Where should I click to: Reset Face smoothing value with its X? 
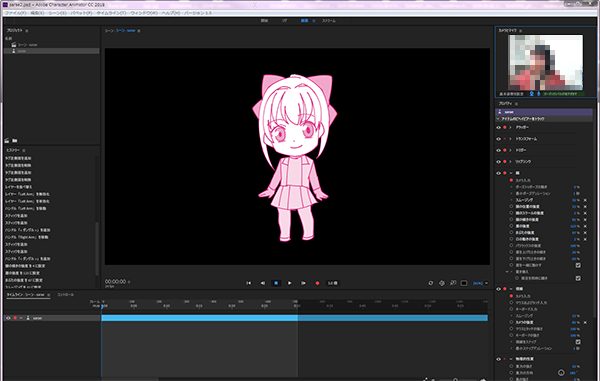(x=585, y=200)
